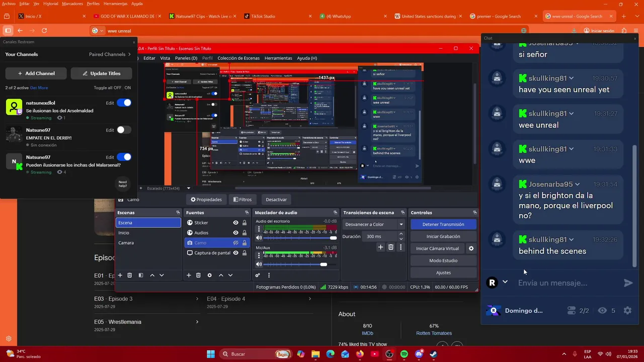Open Filtros for selected source

tap(243, 200)
